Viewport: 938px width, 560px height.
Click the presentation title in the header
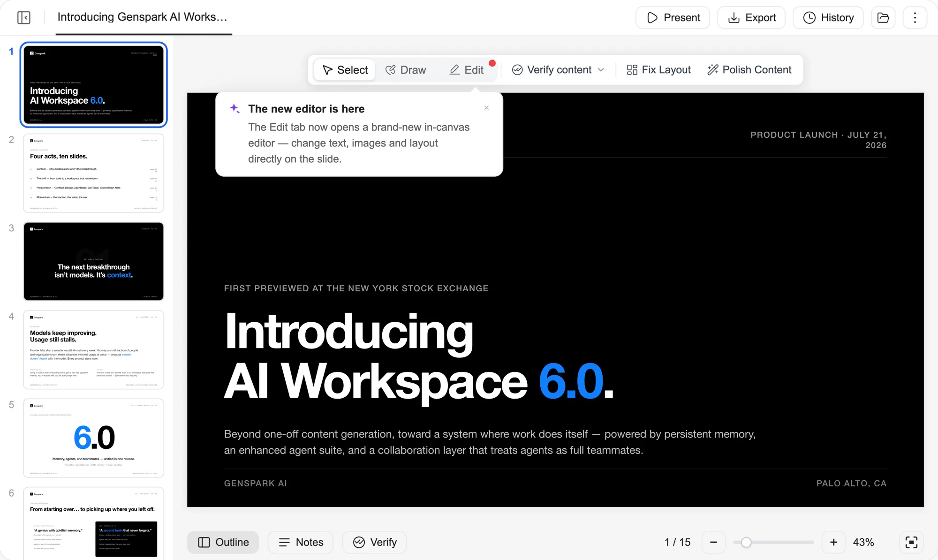142,17
